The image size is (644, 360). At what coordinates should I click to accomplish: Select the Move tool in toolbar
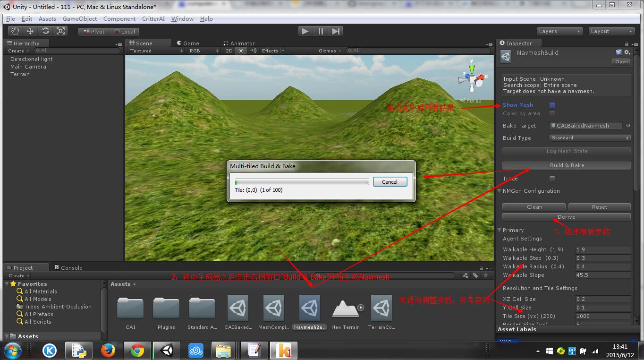[30, 31]
